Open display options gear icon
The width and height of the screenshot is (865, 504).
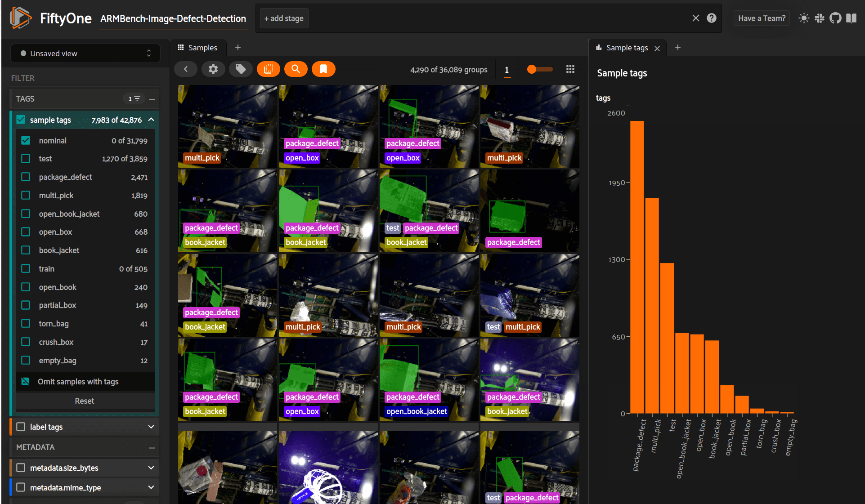point(213,69)
